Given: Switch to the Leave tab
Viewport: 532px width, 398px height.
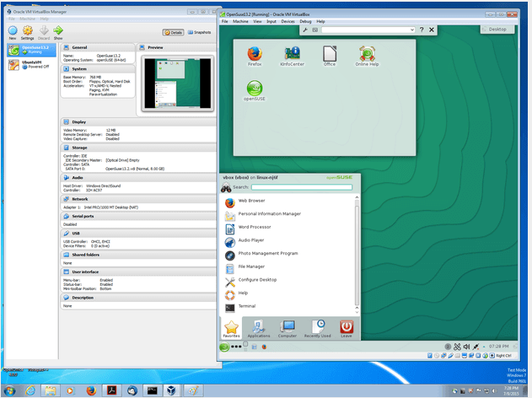Looking at the screenshot, I should pos(346,329).
